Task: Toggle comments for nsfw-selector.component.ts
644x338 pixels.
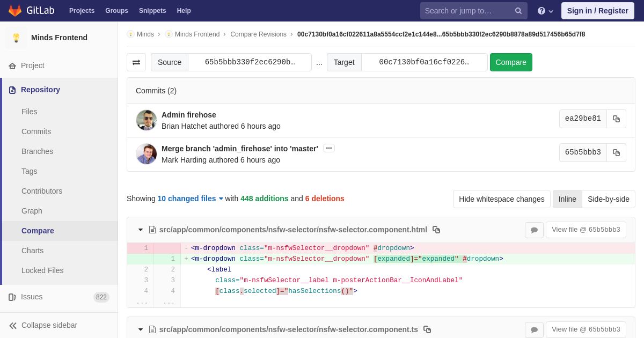Action: 534,329
